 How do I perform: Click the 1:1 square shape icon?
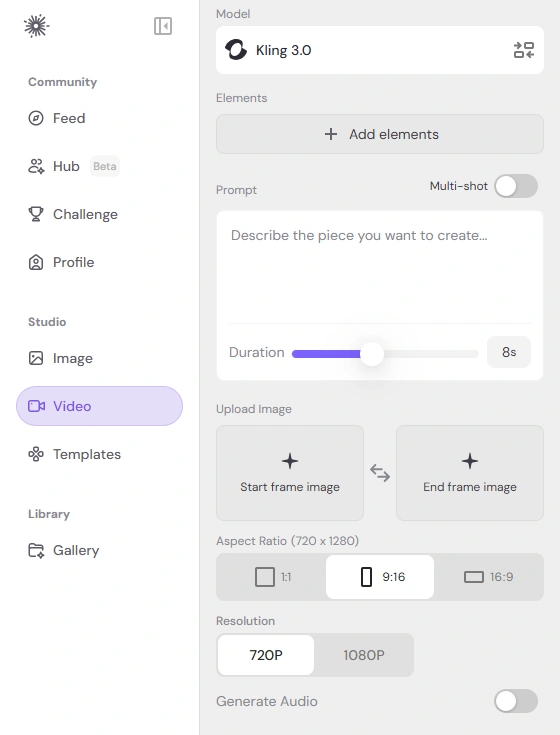265,577
